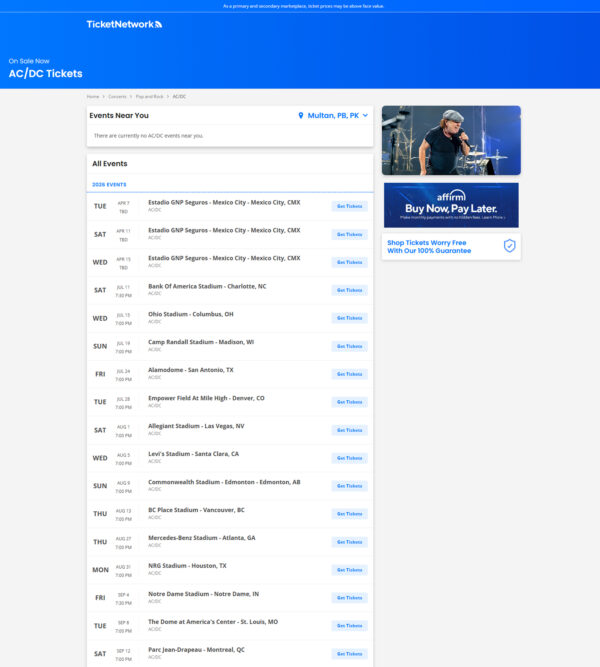600x667 pixels.
Task: Click the shield guarantee icon
Action: pyautogui.click(x=509, y=245)
